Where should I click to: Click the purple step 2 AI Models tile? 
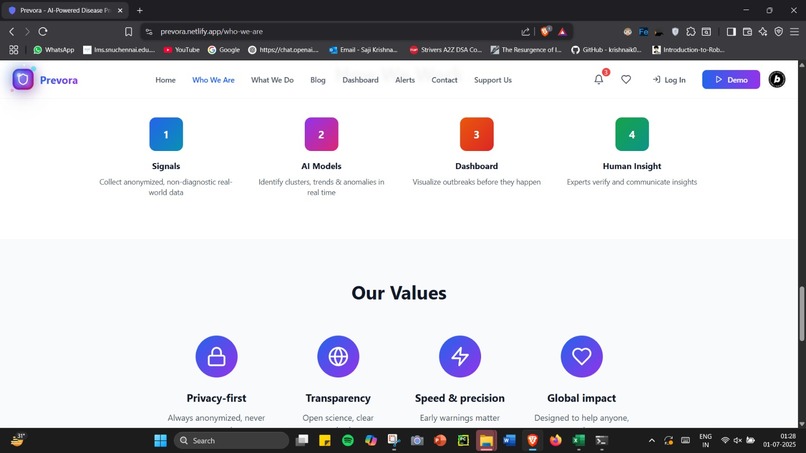pos(321,134)
